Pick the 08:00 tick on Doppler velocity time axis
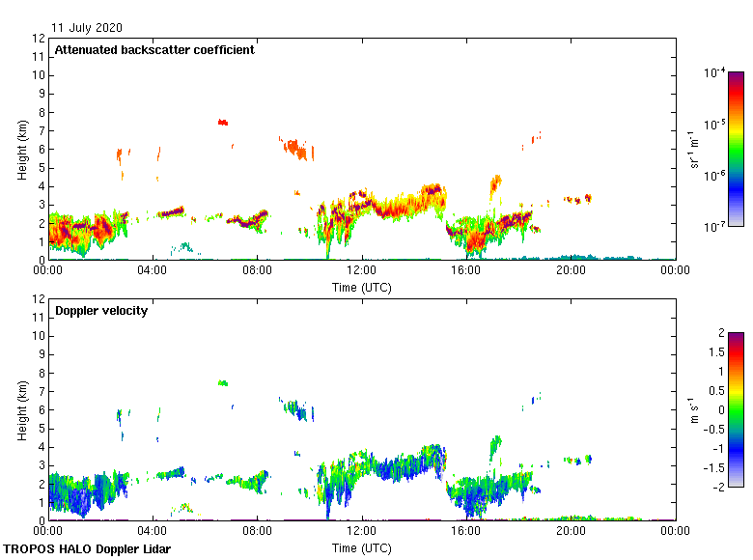Screen dimensions: 753x560 (x=257, y=533)
